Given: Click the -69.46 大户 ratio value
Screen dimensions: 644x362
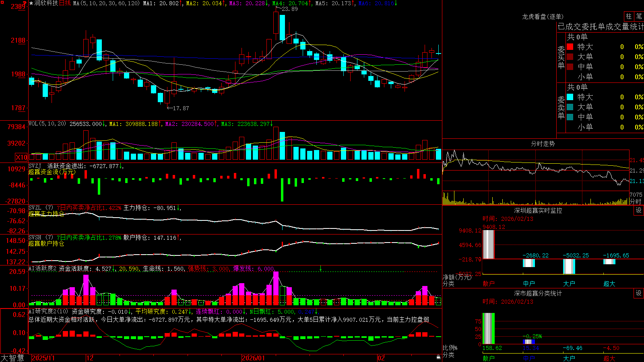Looking at the screenshot, I should (572, 348).
